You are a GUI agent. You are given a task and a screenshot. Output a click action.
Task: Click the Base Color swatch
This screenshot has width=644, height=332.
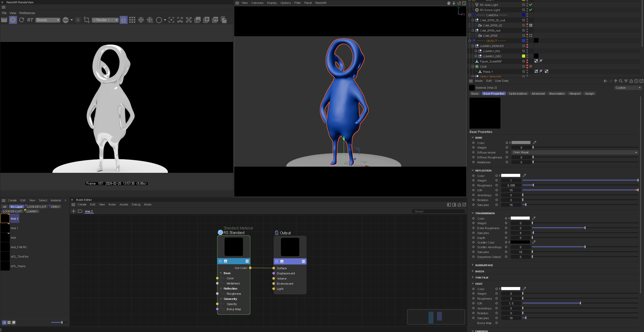(521, 143)
